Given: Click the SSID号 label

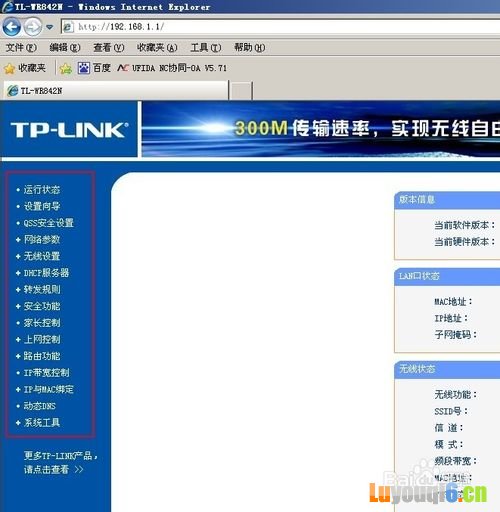Looking at the screenshot, I should (x=451, y=412).
